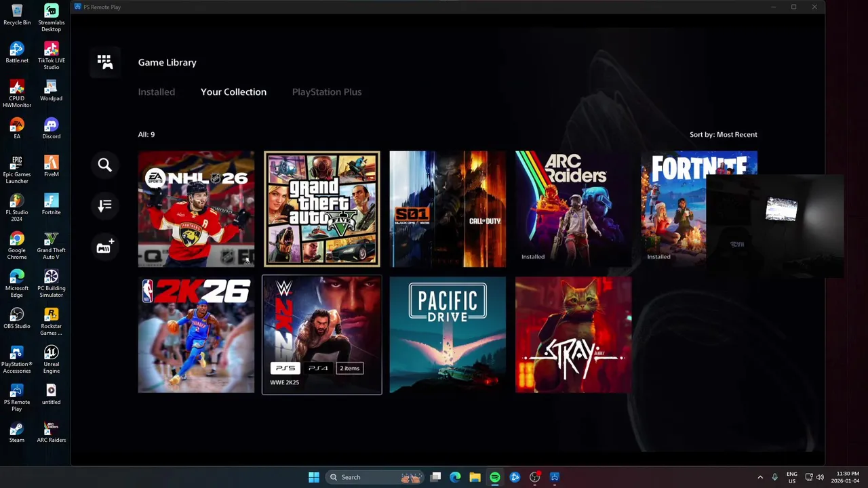Open Grand Theft Auto V desktop shortcut
This screenshot has height=488, width=868.
pos(51,245)
